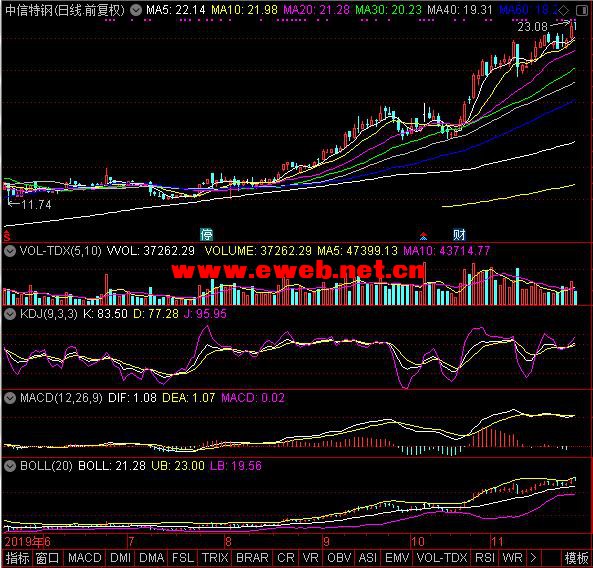This screenshot has width=593, height=568.
Task: Click the 停 suspension marker on chart
Action: click(x=206, y=234)
